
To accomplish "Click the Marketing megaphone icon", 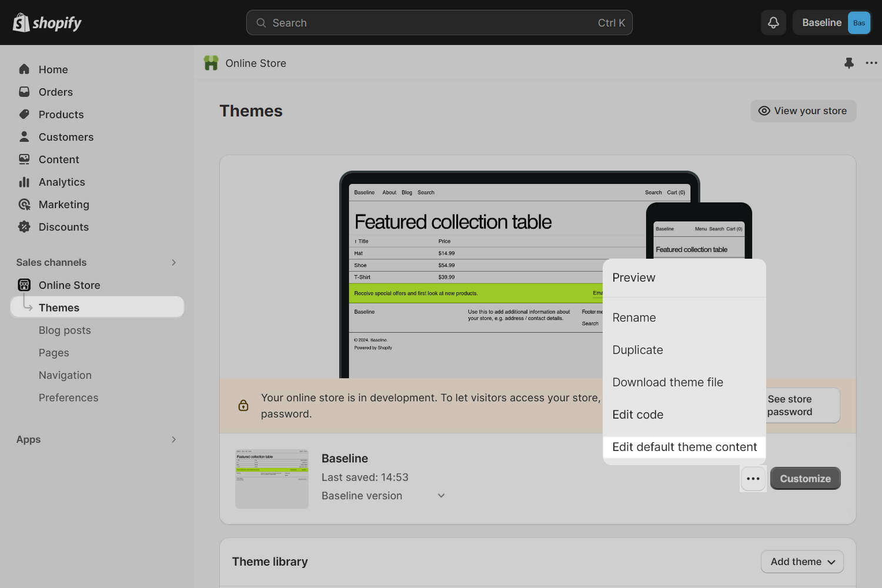I will tap(24, 204).
